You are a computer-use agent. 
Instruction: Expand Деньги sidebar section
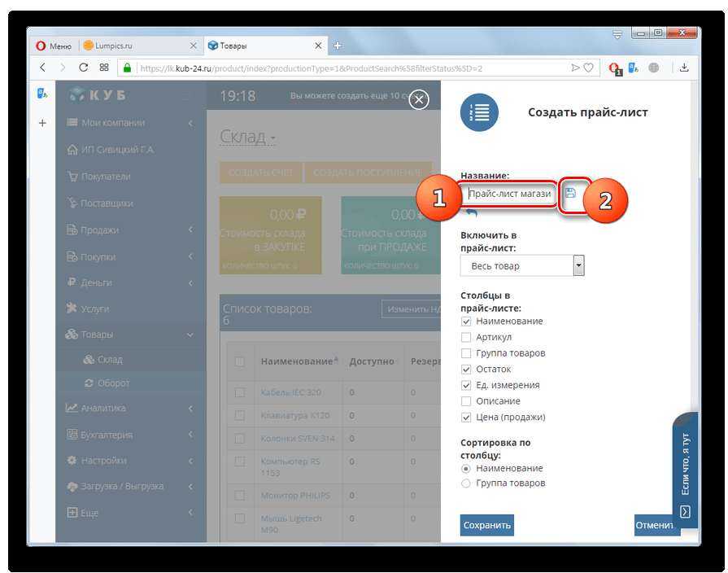click(131, 282)
